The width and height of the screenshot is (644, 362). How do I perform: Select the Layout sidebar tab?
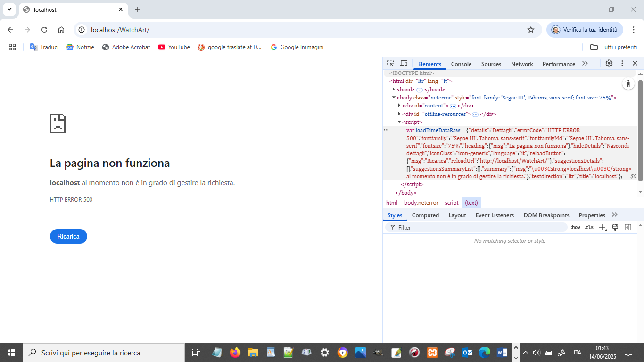pyautogui.click(x=457, y=215)
